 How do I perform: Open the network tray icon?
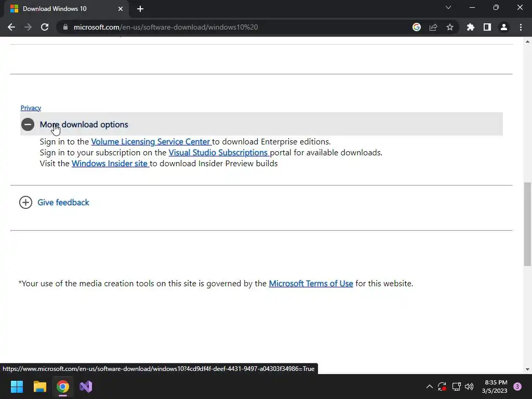pos(456,387)
